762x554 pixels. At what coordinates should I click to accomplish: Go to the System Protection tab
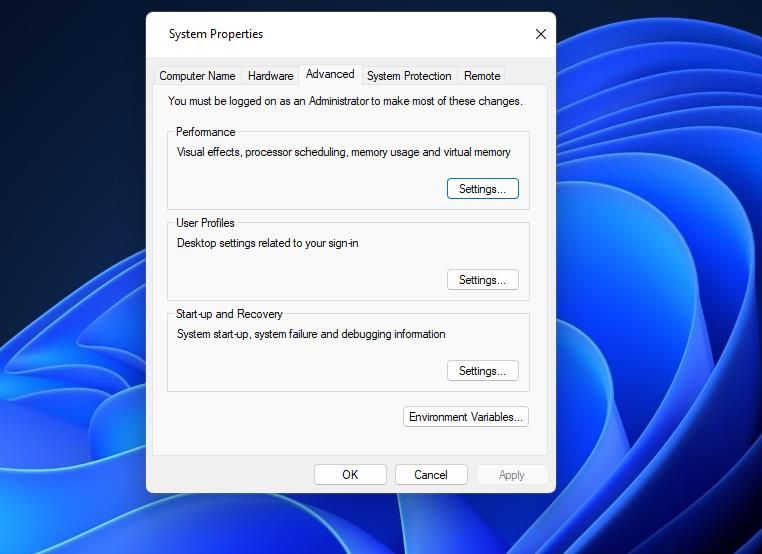[409, 76]
